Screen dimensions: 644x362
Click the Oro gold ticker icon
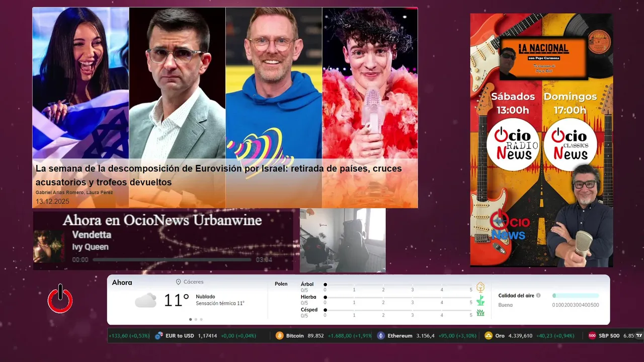488,335
